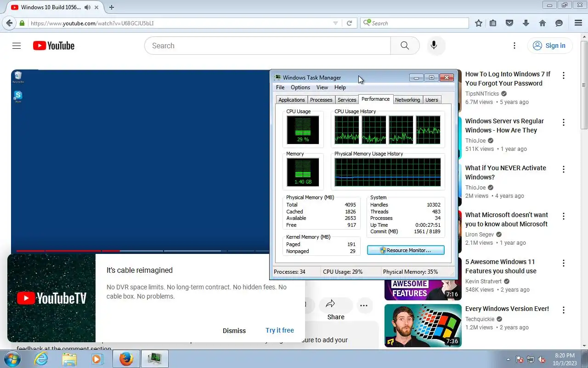Switch to Firefox on taskbar
The width and height of the screenshot is (588, 368).
[126, 359]
